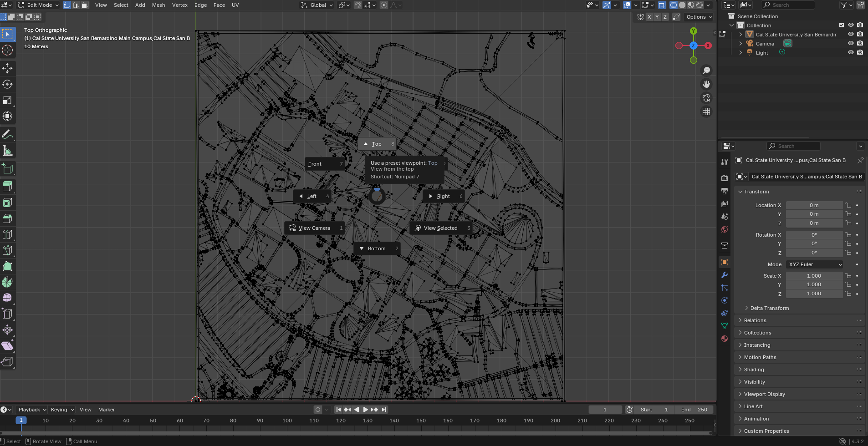Expand the Relations panel
This screenshot has width=868, height=446.
(x=755, y=320)
